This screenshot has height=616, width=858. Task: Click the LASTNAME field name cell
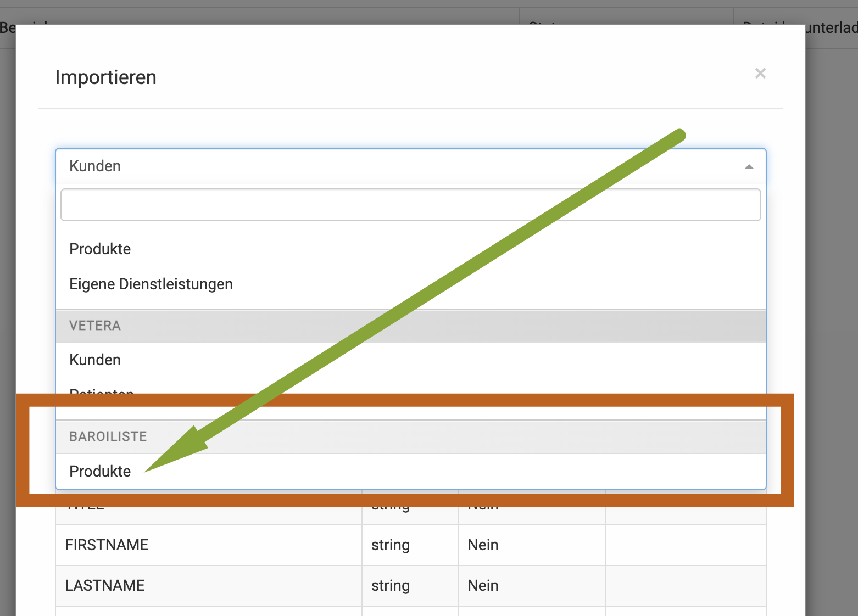tap(105, 585)
